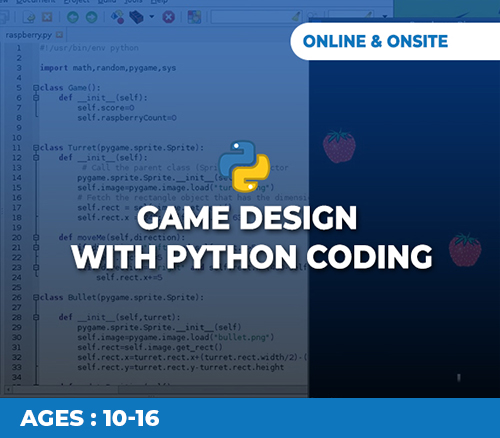Navigate back with the green left arrow
The image size is (500, 438).
73,17
